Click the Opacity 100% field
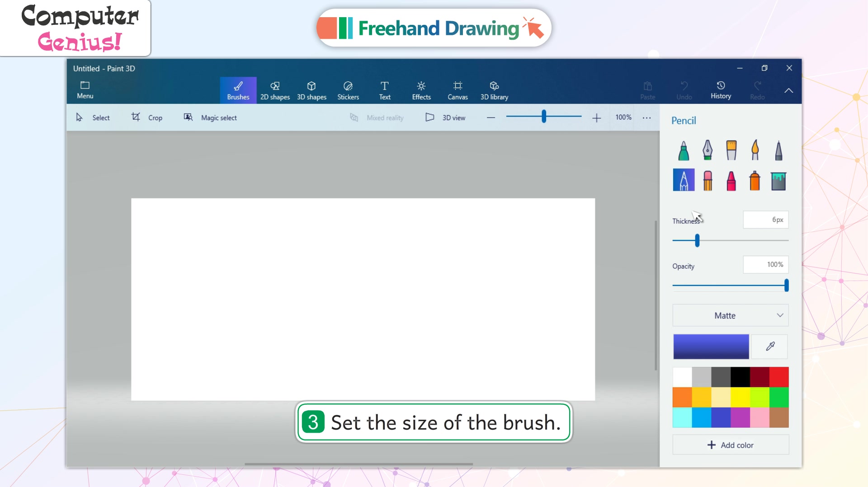The height and width of the screenshot is (487, 868). click(766, 265)
